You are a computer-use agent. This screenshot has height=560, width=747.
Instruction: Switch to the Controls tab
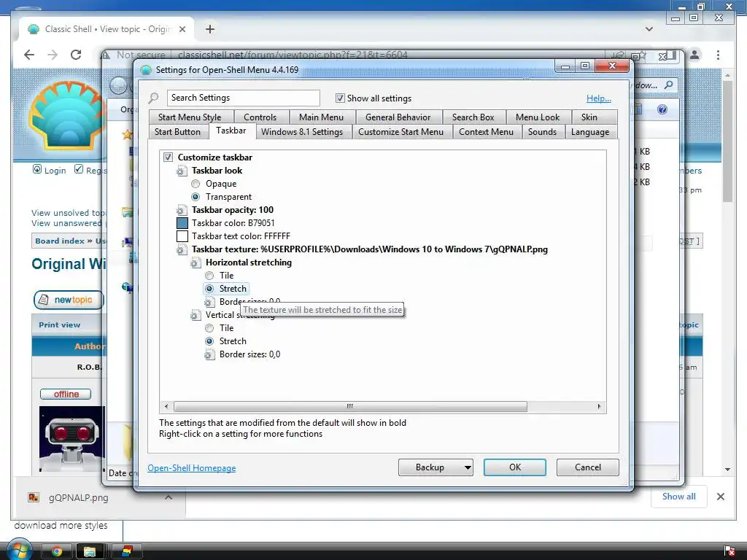point(260,117)
